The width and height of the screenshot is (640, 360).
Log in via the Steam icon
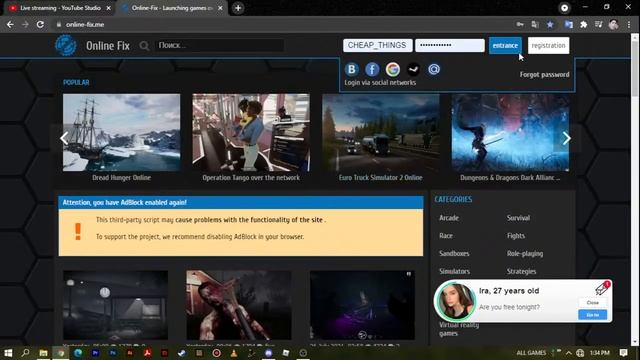tap(413, 69)
